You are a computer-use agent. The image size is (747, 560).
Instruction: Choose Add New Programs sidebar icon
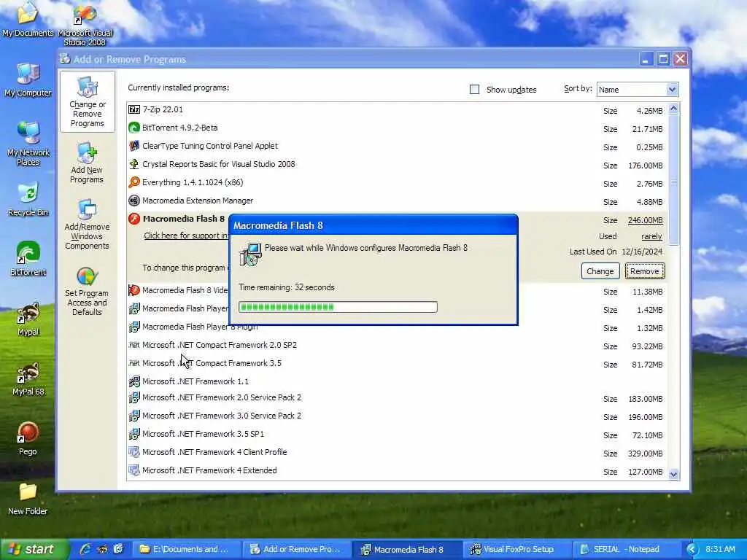(88, 153)
